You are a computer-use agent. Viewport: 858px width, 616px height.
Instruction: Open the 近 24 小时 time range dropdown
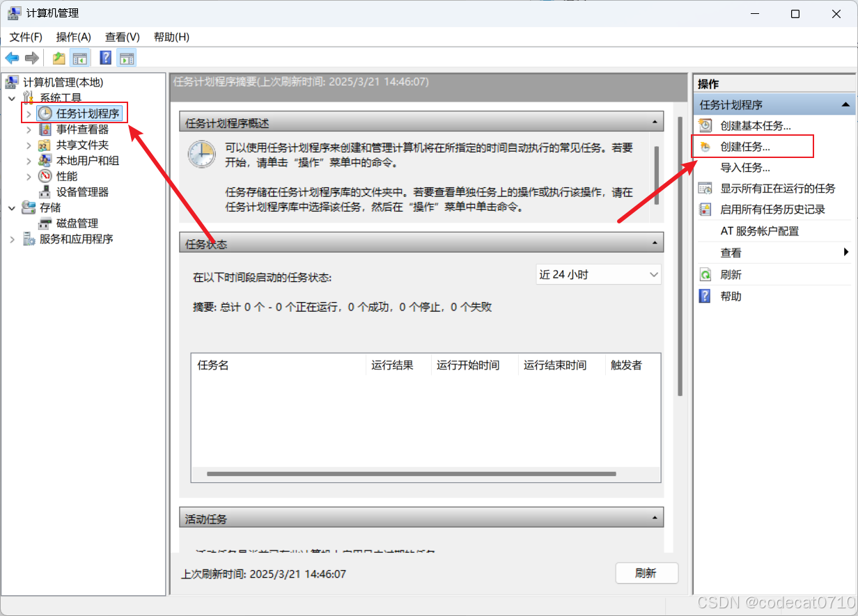point(598,275)
